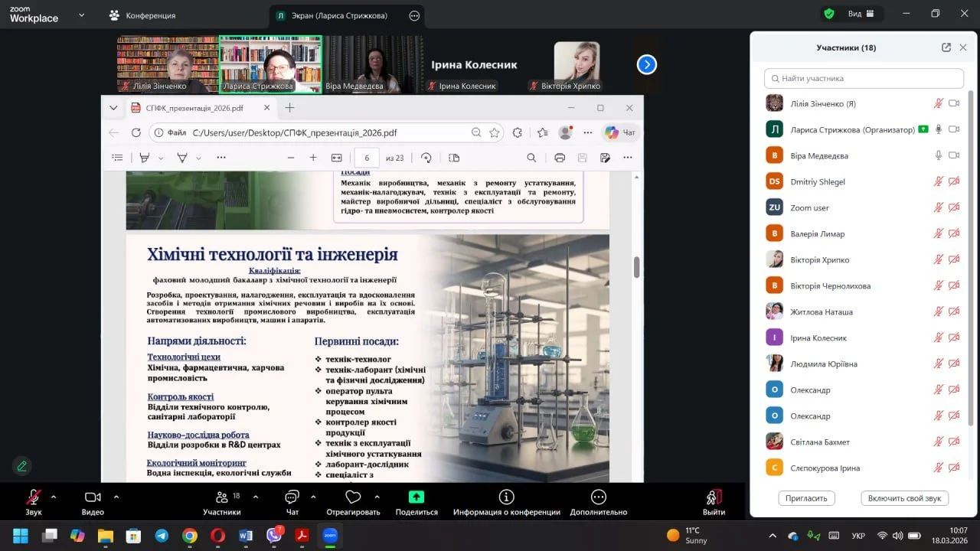
Task: Select Віра Медведєва video thumbnail
Action: (x=373, y=64)
